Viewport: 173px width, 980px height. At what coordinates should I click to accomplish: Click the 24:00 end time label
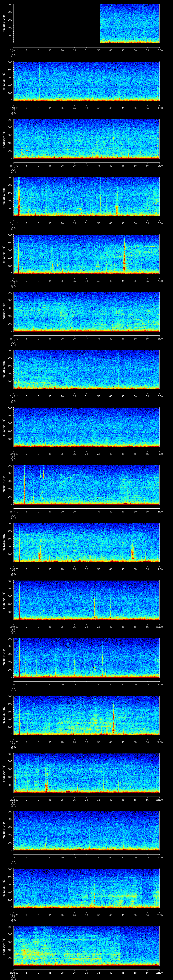(160, 858)
